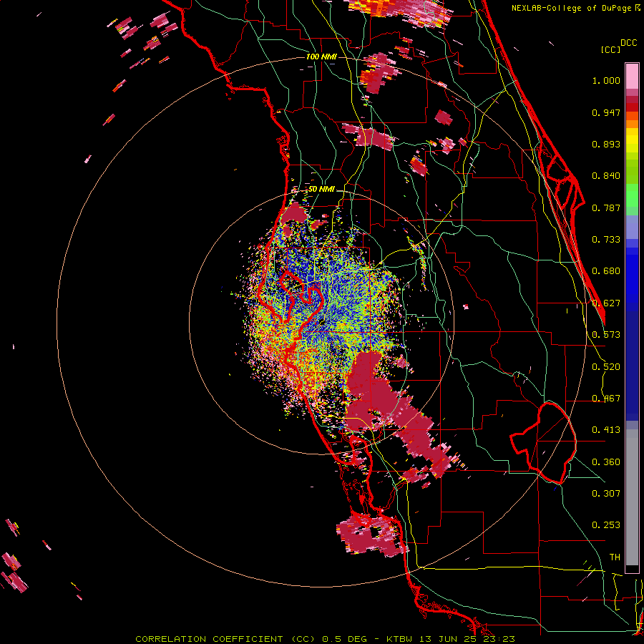644x644 pixels.
Task: Click the Lake Okeechobee outline on the map
Action: pos(543,443)
